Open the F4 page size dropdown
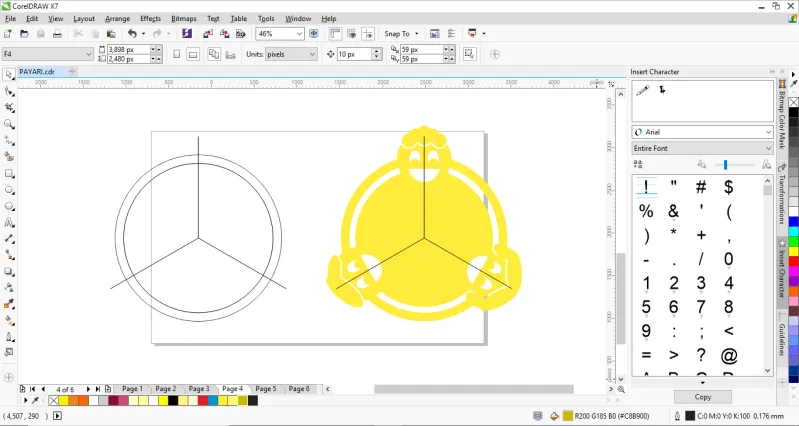Viewport: 799px width, 426px height. 89,54
